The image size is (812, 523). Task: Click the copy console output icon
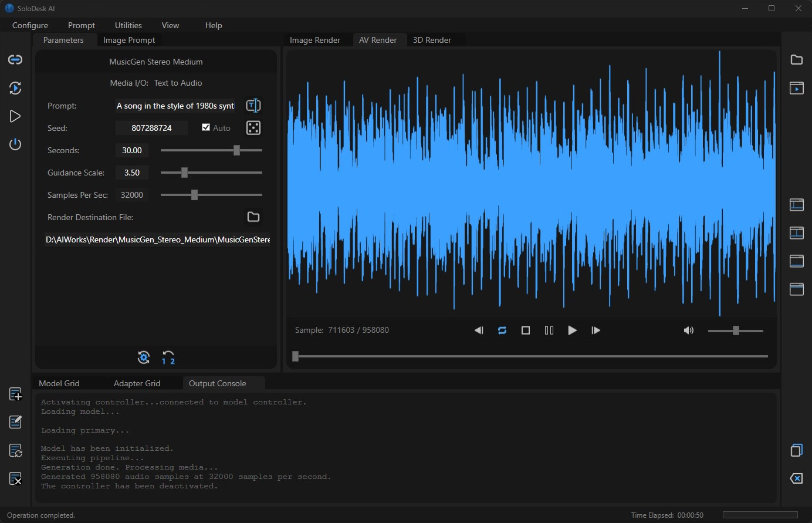click(796, 450)
